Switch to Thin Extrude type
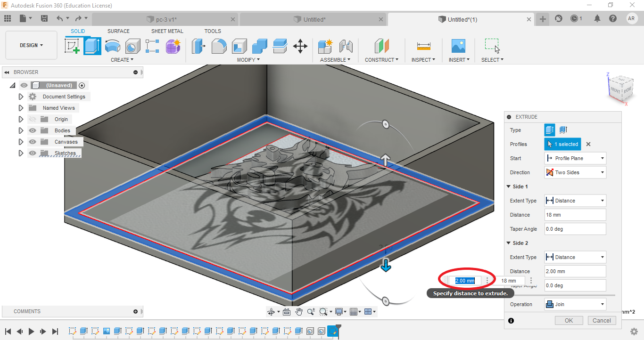Image resolution: width=644 pixels, height=340 pixels. 563,130
